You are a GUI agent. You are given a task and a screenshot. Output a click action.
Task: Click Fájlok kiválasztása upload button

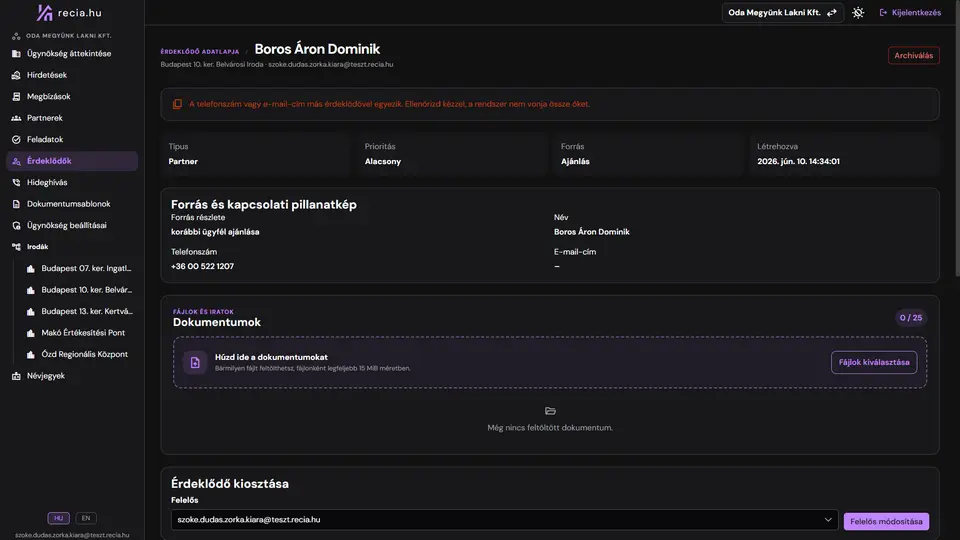tap(874, 362)
